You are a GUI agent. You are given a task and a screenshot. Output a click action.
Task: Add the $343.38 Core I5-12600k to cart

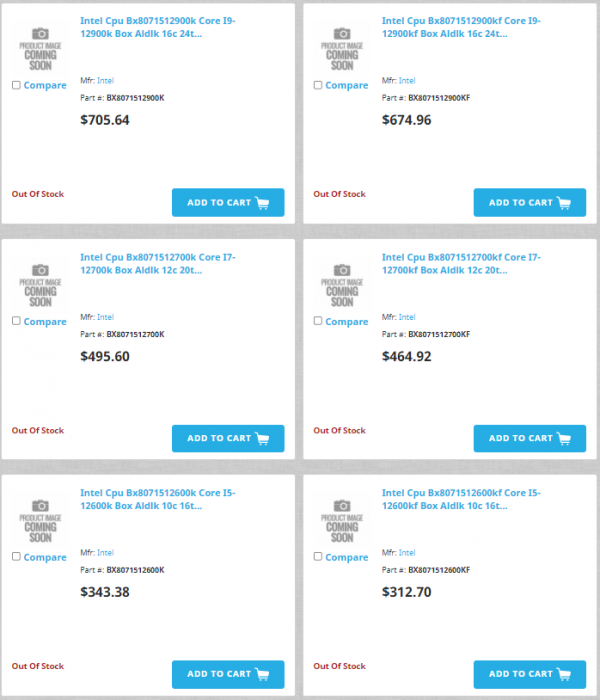point(228,674)
